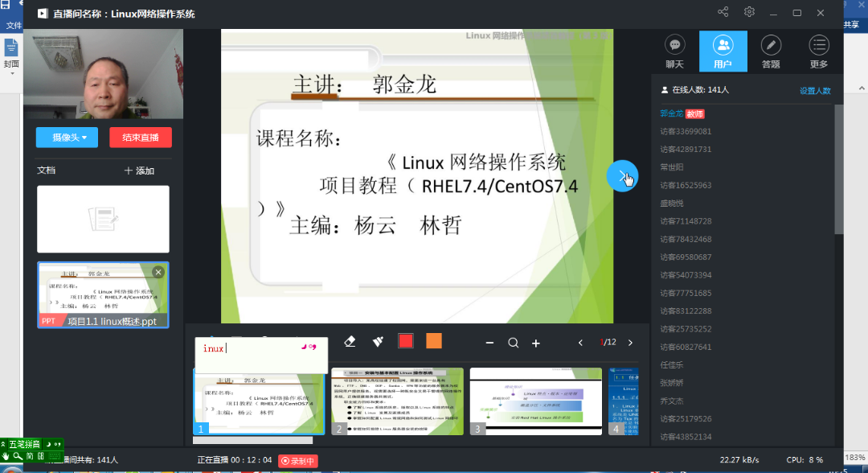The image size is (868, 473).
Task: Select 访客42891731 in user list
Action: tap(686, 149)
